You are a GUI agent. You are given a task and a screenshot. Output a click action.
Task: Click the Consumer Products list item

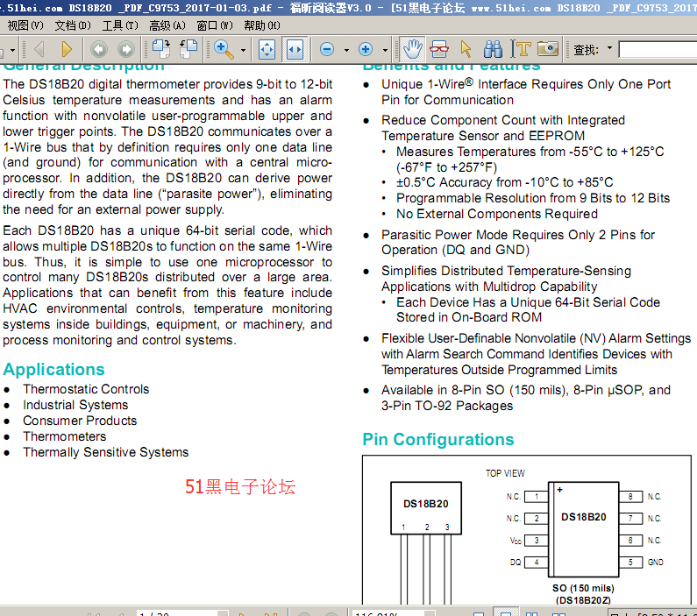coord(80,421)
